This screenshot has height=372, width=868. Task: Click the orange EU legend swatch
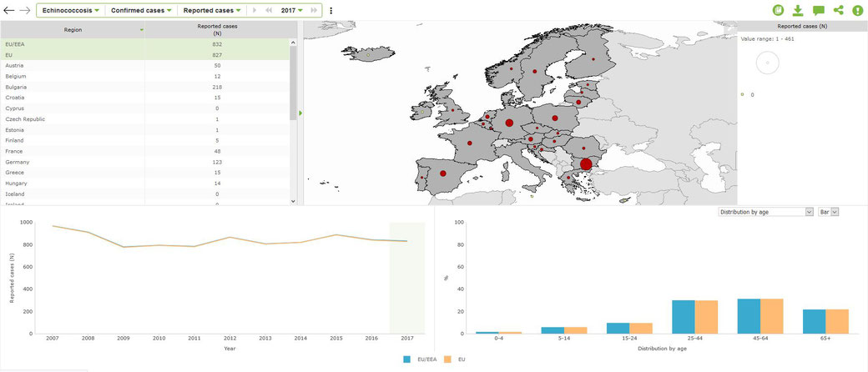pyautogui.click(x=449, y=359)
